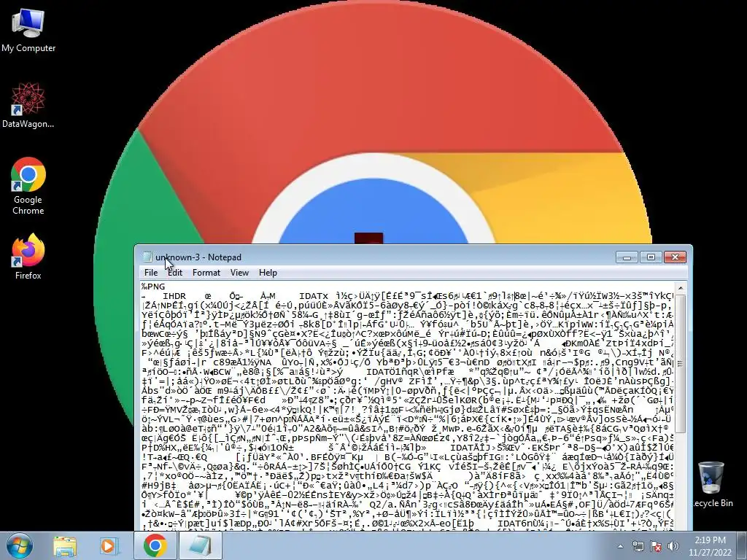Open the Recycle Bin icon
Image resolution: width=747 pixels, height=560 pixels.
click(711, 484)
